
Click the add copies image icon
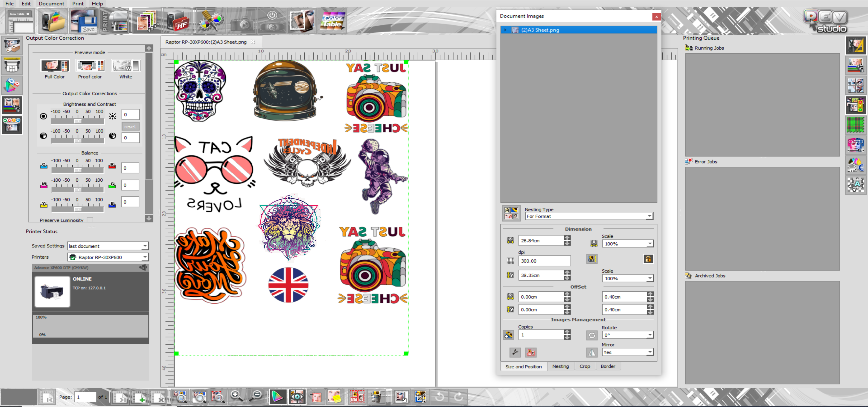[x=508, y=335]
